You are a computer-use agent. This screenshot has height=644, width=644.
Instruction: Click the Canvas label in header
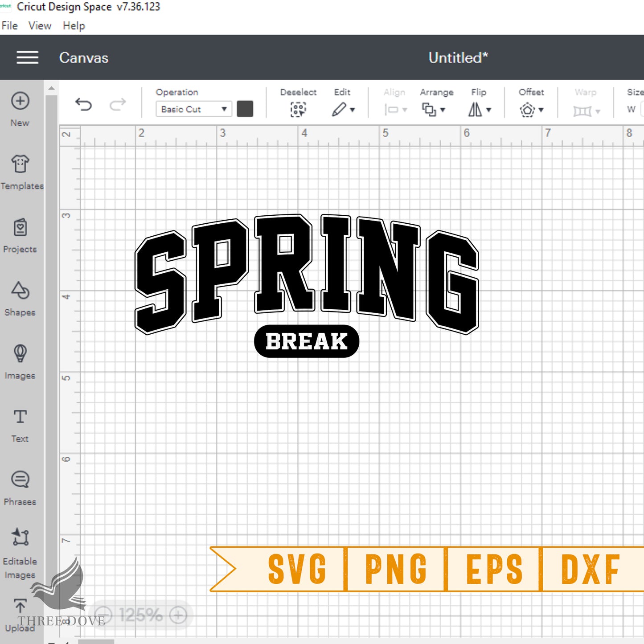click(84, 58)
